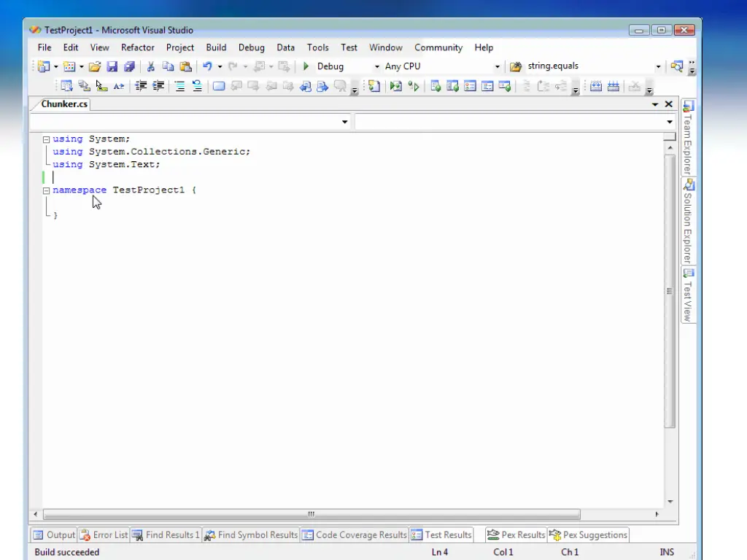This screenshot has height=560, width=747.
Task: Decrease line indent in text editor toolbar
Action: click(x=141, y=86)
